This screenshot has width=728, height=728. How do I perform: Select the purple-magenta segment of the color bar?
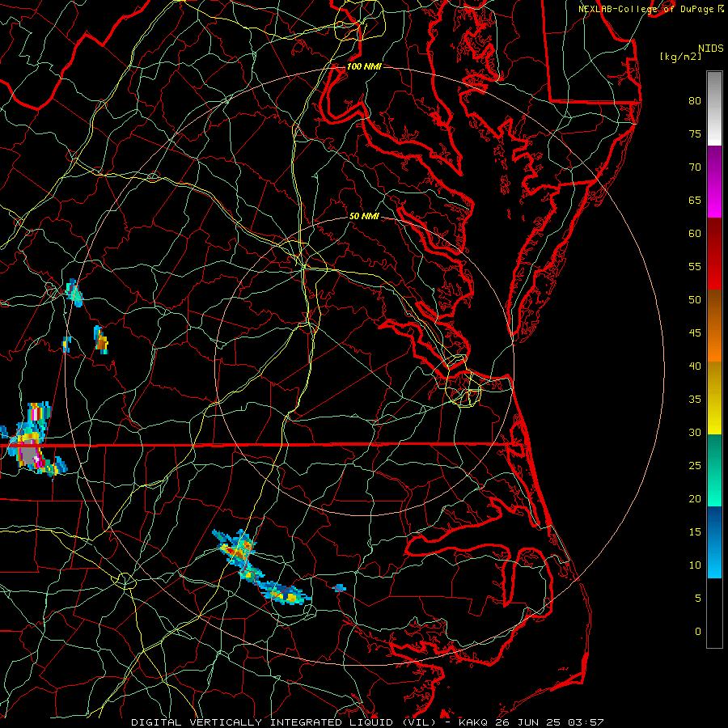(714, 182)
